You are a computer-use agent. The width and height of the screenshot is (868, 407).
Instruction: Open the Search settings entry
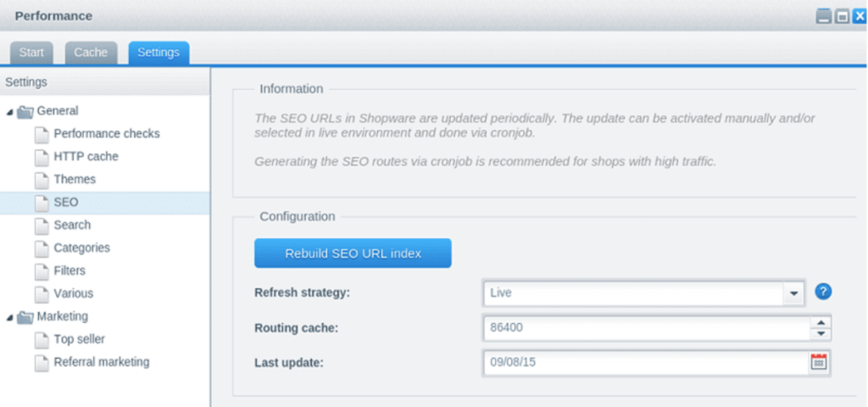(72, 225)
